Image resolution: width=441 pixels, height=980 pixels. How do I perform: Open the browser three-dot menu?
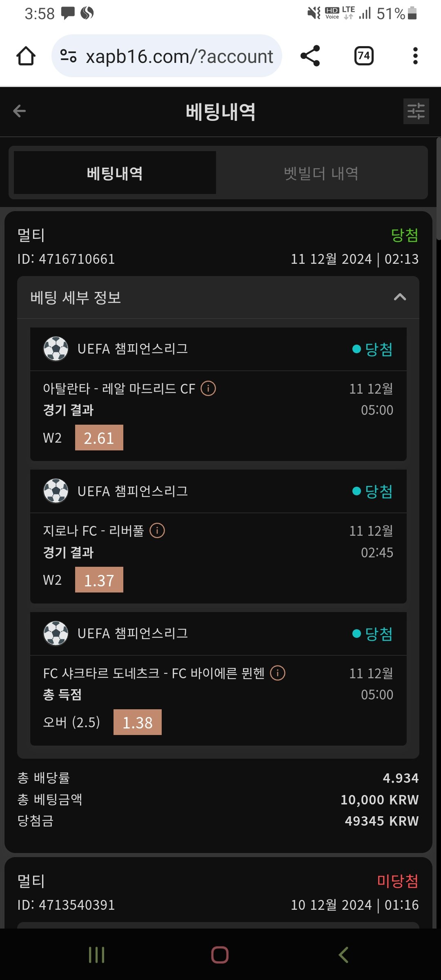point(415,56)
